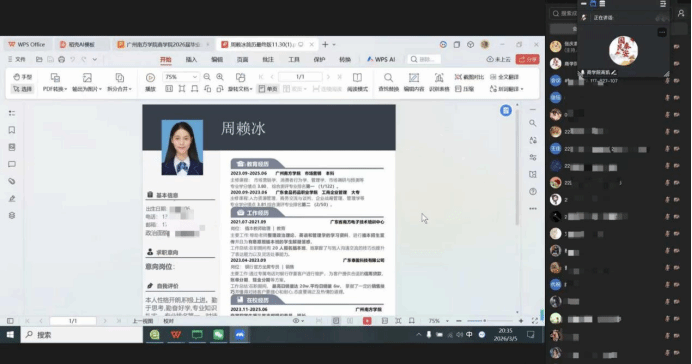
Task: Switch to the 工具 ribbon tab
Action: click(x=293, y=60)
